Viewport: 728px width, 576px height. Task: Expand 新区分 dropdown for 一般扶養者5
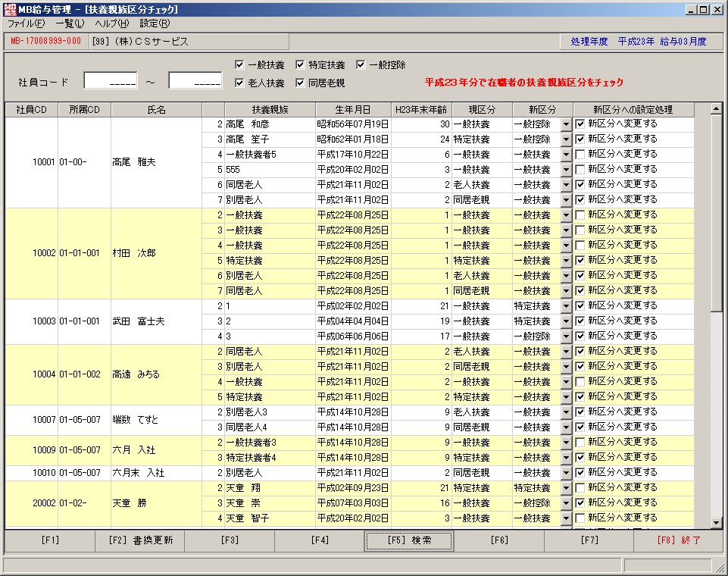pyautogui.click(x=566, y=155)
